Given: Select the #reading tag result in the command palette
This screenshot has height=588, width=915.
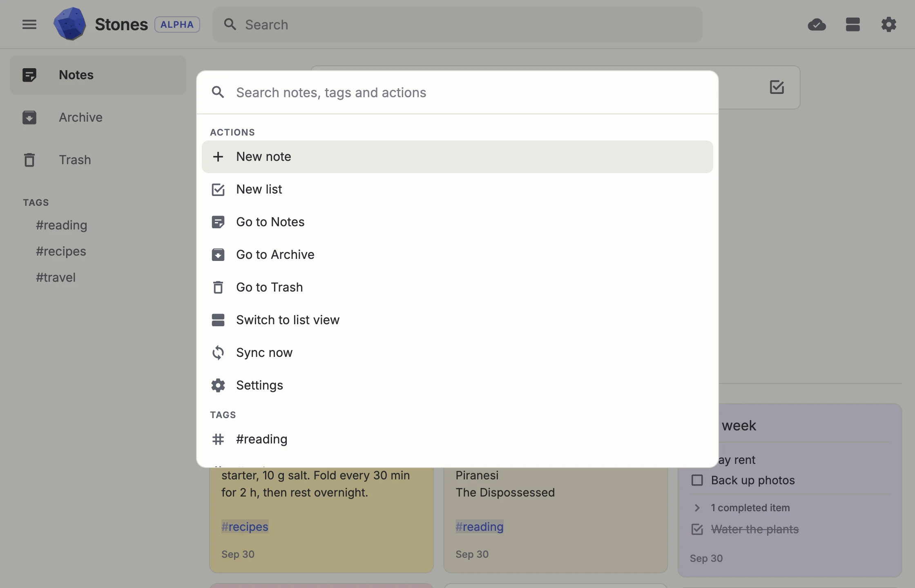Looking at the screenshot, I should 457,439.
